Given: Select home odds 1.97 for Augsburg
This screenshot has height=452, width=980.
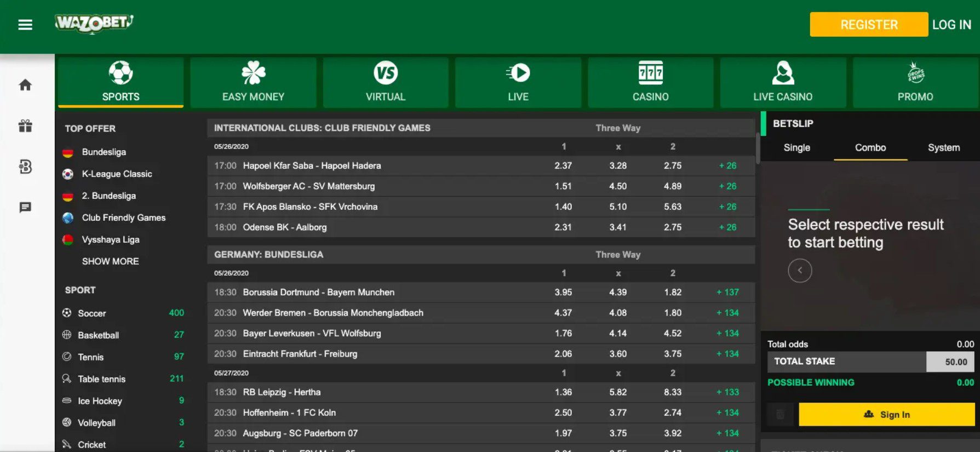Looking at the screenshot, I should point(563,433).
